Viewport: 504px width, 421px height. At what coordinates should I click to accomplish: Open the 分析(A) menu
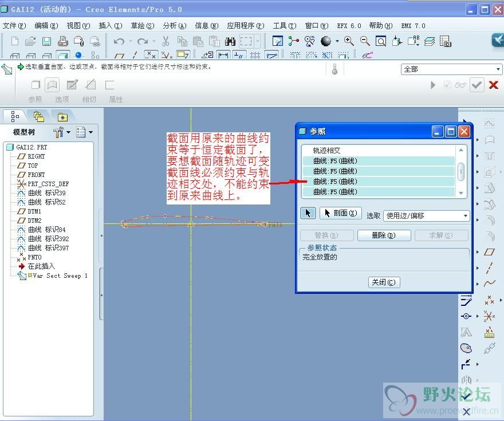(175, 26)
